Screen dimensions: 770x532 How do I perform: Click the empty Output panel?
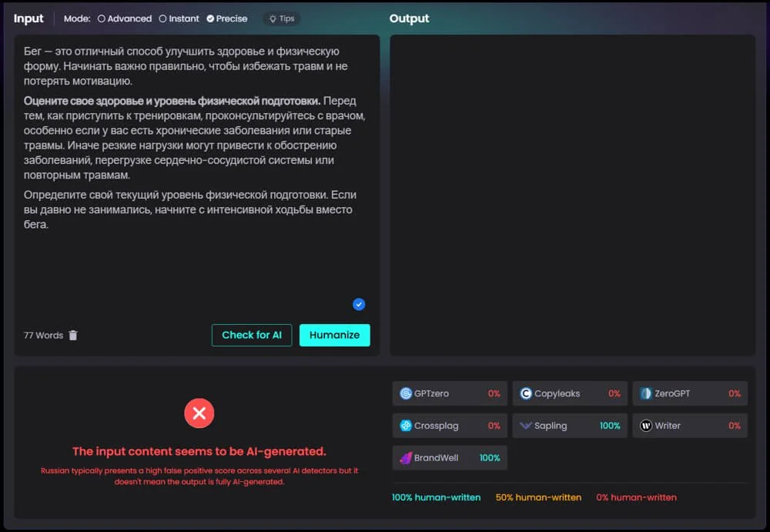coord(573,195)
